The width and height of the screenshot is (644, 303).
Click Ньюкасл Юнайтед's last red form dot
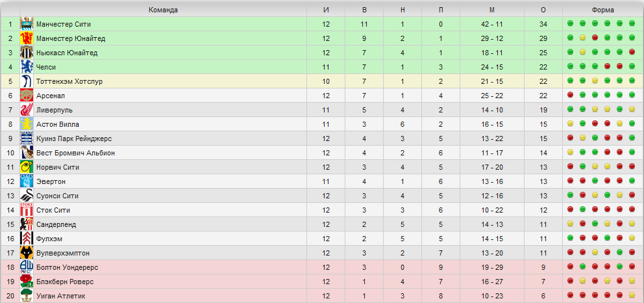632,52
